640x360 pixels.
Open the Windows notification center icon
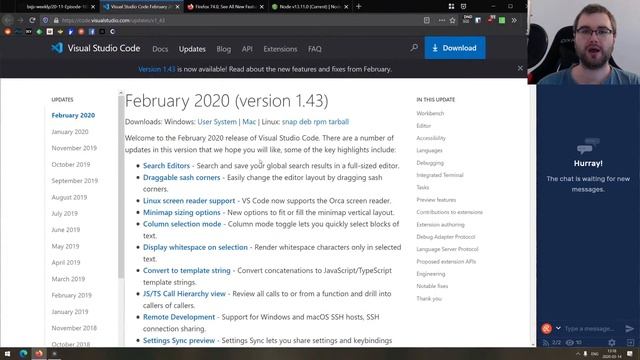[x=630, y=353]
